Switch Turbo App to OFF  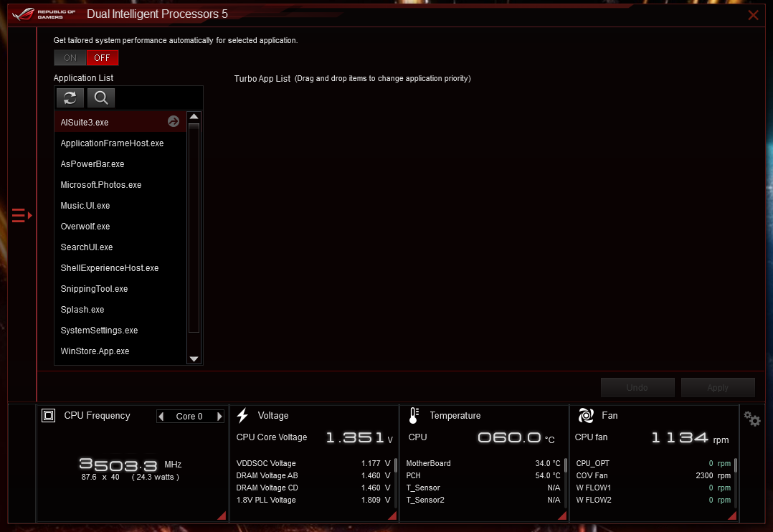click(x=102, y=57)
